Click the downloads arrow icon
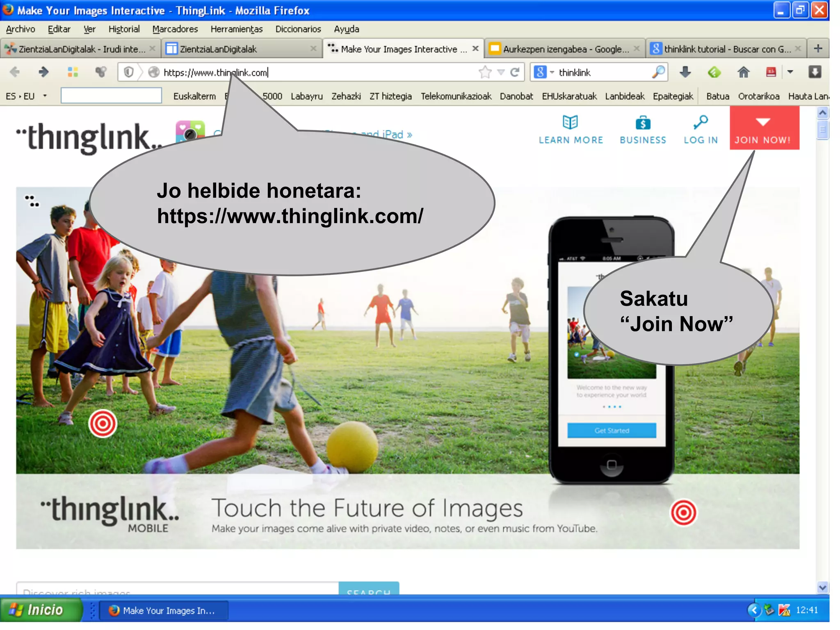 (x=685, y=73)
